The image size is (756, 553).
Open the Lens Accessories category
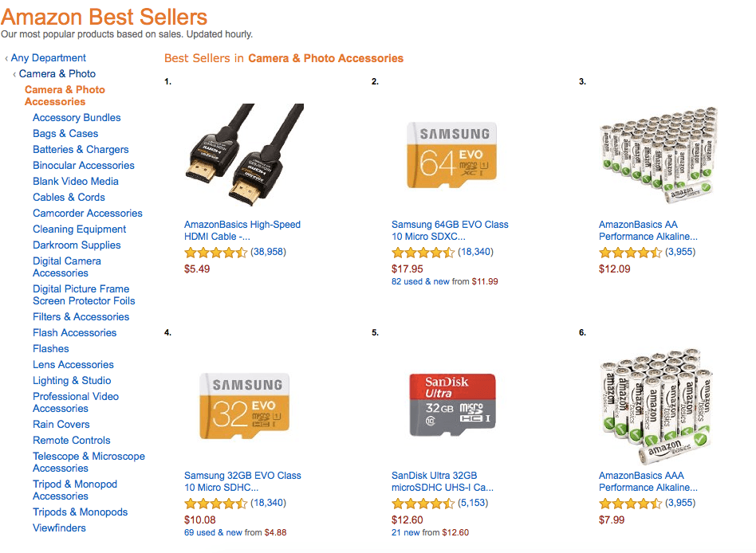pyautogui.click(x=73, y=365)
